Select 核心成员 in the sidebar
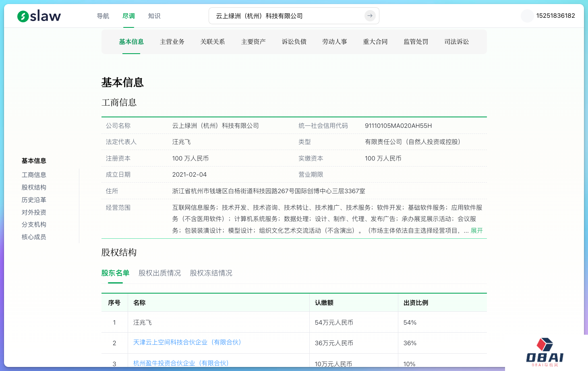The image size is (588, 371). pyautogui.click(x=34, y=237)
